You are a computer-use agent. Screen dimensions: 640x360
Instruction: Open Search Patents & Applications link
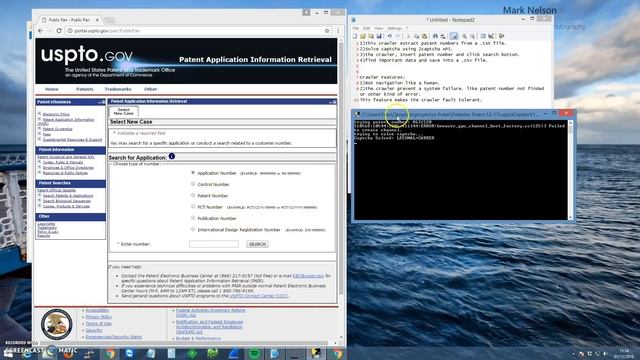click(68, 196)
